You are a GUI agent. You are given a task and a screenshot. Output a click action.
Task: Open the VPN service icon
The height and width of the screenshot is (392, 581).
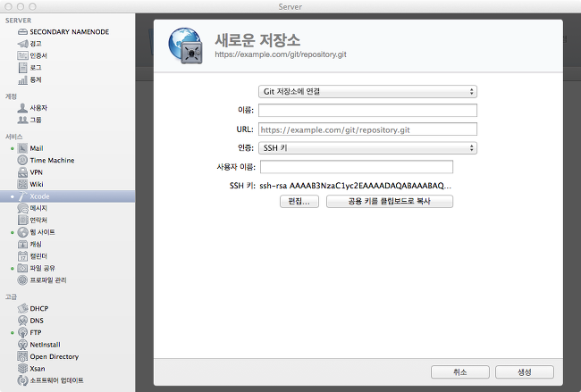pos(22,172)
